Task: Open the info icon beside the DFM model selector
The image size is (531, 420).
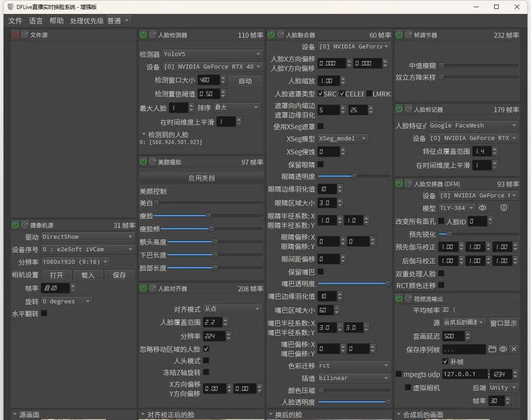Action: tap(504, 207)
